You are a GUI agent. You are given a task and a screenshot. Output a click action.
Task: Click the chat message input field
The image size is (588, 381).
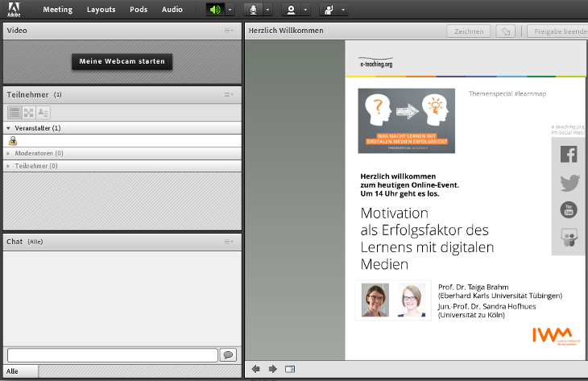(112, 355)
